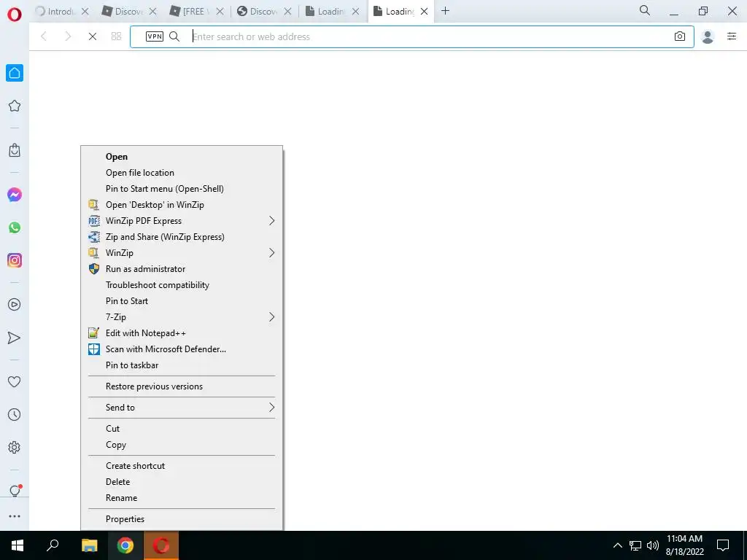The height and width of the screenshot is (560, 747).
Task: Choose Cut from the context menu
Action: click(182, 429)
